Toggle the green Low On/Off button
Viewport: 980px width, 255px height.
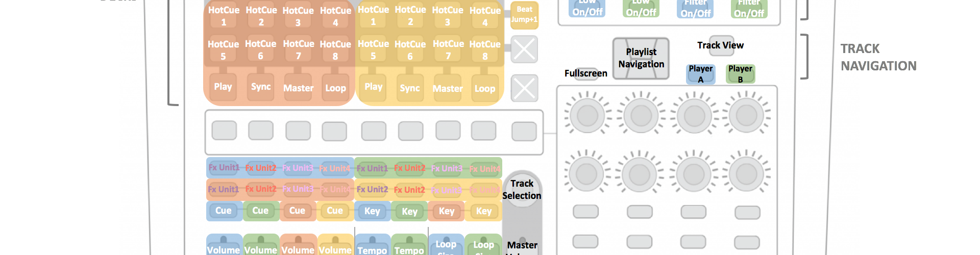(x=641, y=8)
